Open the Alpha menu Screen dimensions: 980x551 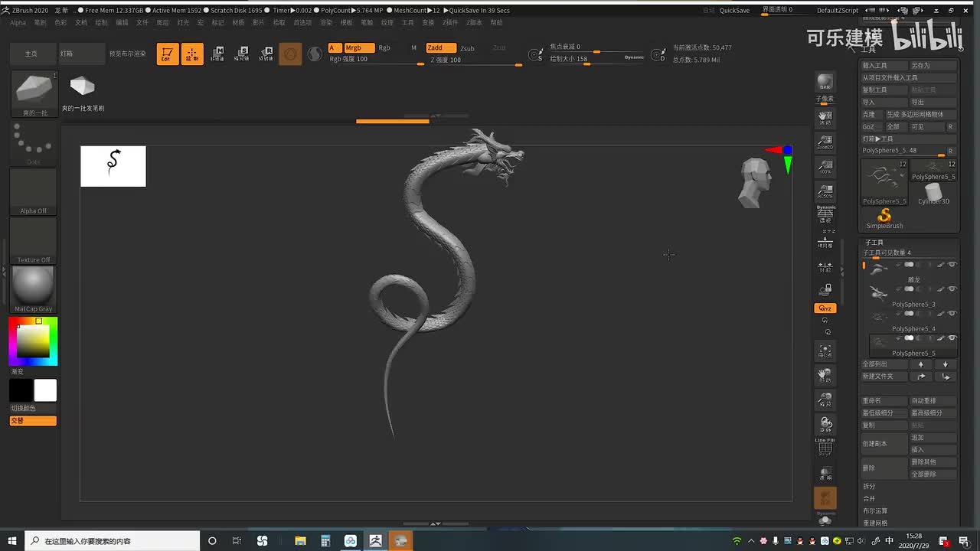[x=18, y=23]
